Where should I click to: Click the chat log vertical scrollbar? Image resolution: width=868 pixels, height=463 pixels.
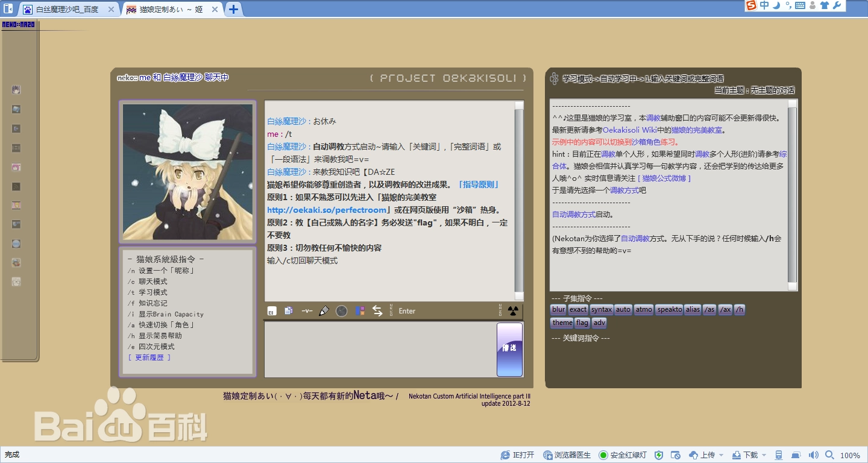pos(519,201)
